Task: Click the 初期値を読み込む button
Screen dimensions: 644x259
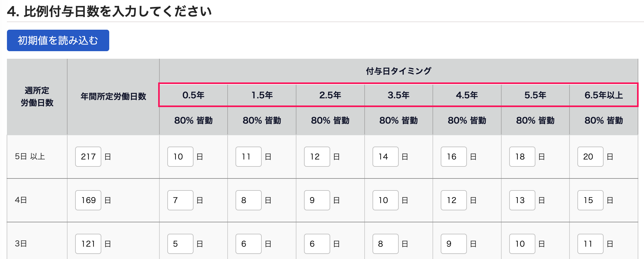Action: [x=58, y=40]
